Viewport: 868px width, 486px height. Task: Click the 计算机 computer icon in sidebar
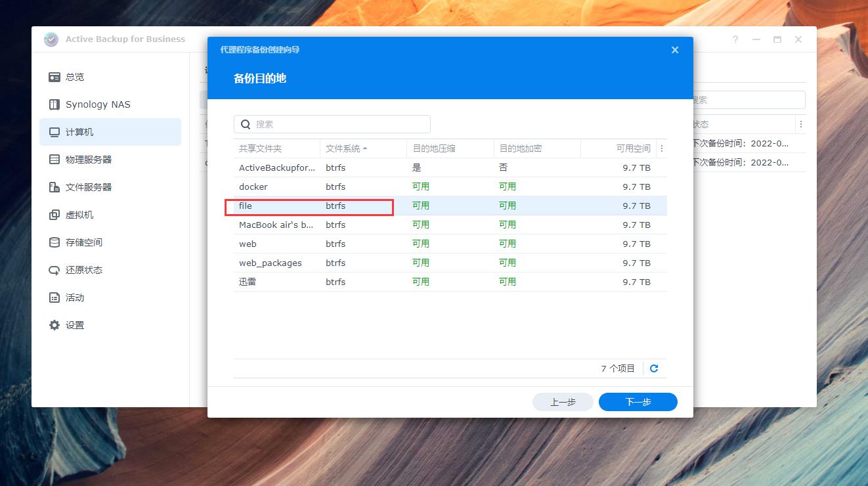(x=54, y=132)
